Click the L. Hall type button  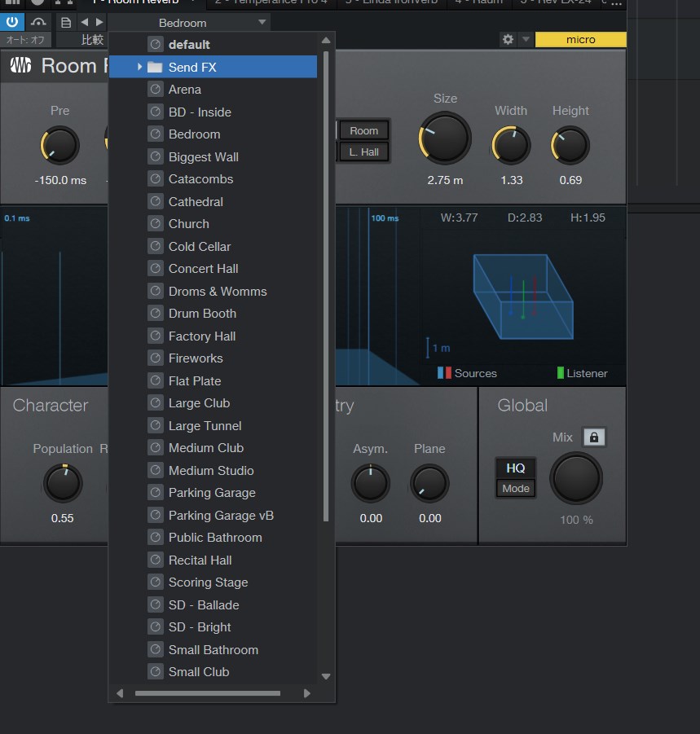[363, 152]
